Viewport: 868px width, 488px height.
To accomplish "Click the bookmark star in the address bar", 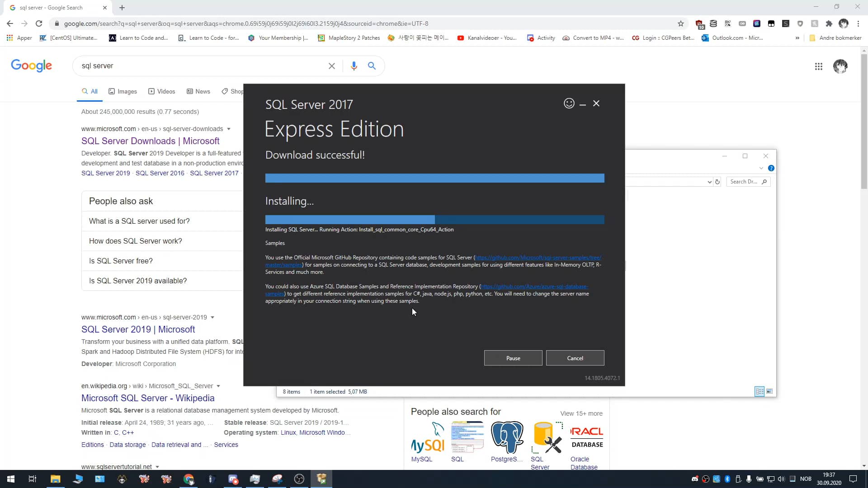I will click(681, 23).
